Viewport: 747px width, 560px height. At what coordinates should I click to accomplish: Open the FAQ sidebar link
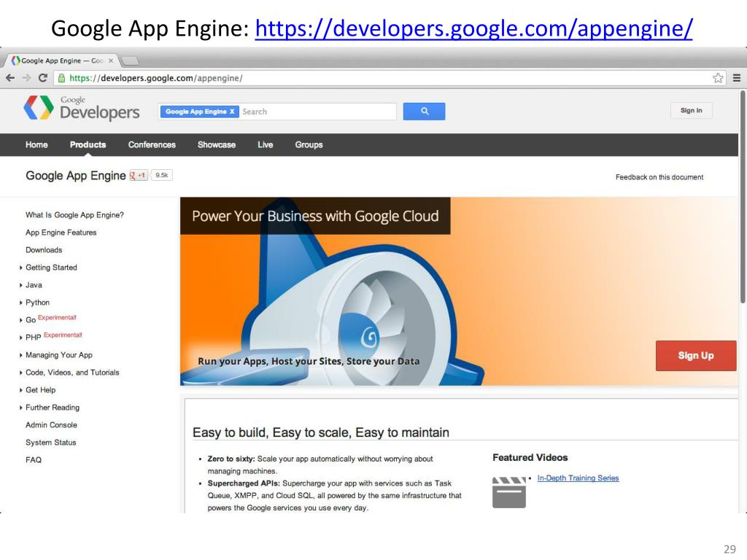click(34, 460)
